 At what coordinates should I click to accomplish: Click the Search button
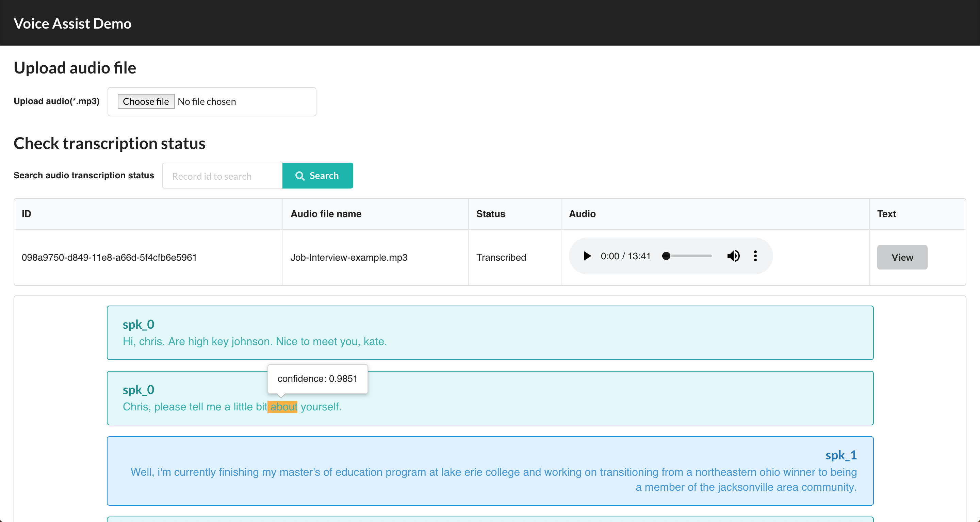(317, 176)
